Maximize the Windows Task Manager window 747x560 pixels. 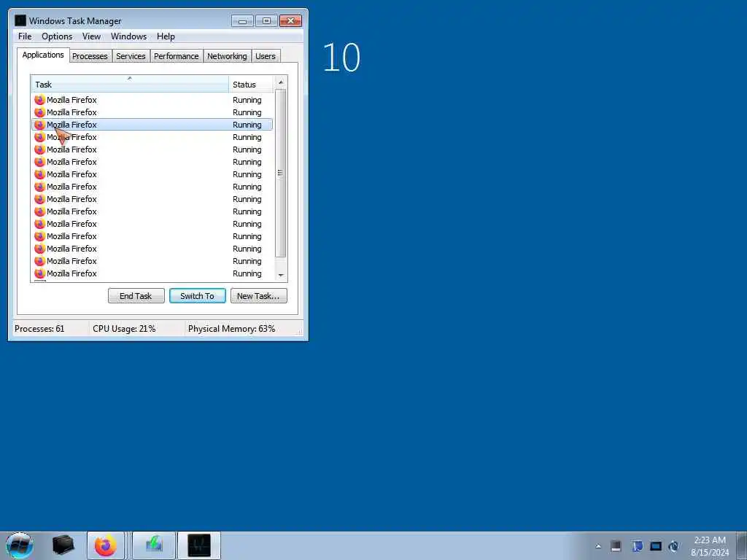click(x=266, y=21)
